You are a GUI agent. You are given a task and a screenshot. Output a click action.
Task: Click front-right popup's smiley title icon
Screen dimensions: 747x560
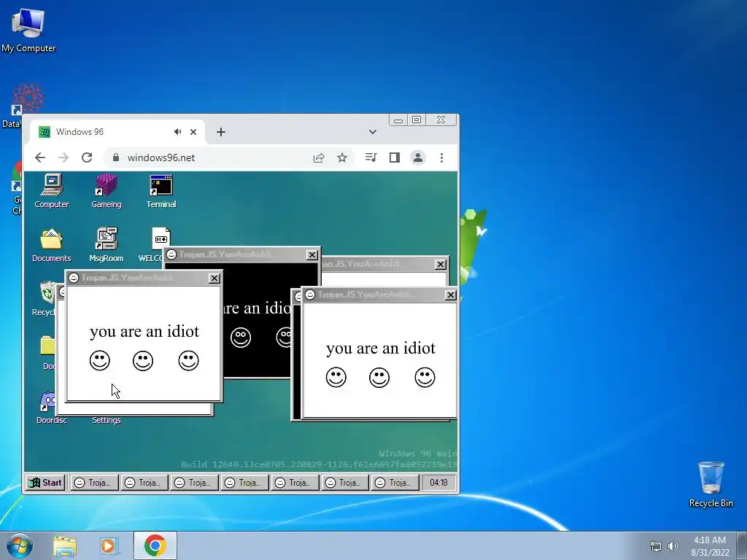pos(310,295)
